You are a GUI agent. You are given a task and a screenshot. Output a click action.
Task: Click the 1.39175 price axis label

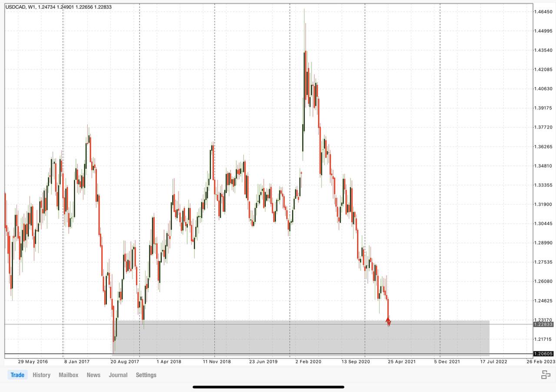[x=544, y=108]
